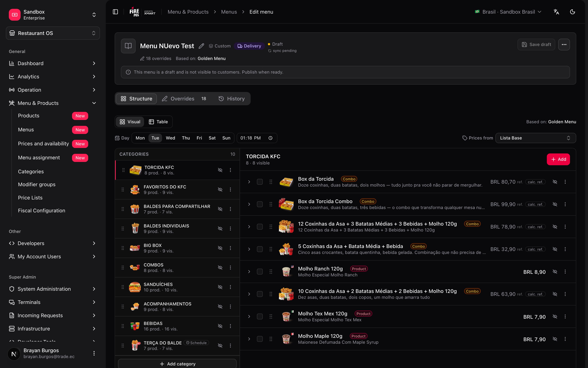
Task: Click the Save draft button
Action: click(x=536, y=45)
